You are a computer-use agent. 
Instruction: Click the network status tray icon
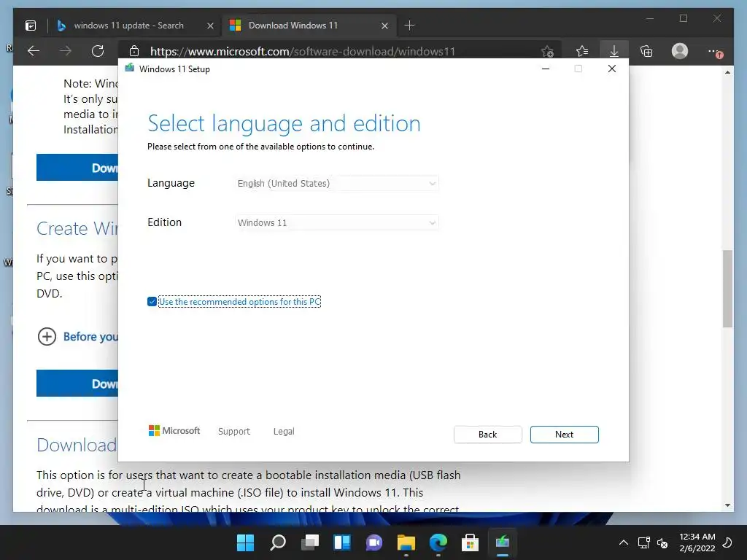point(644,542)
